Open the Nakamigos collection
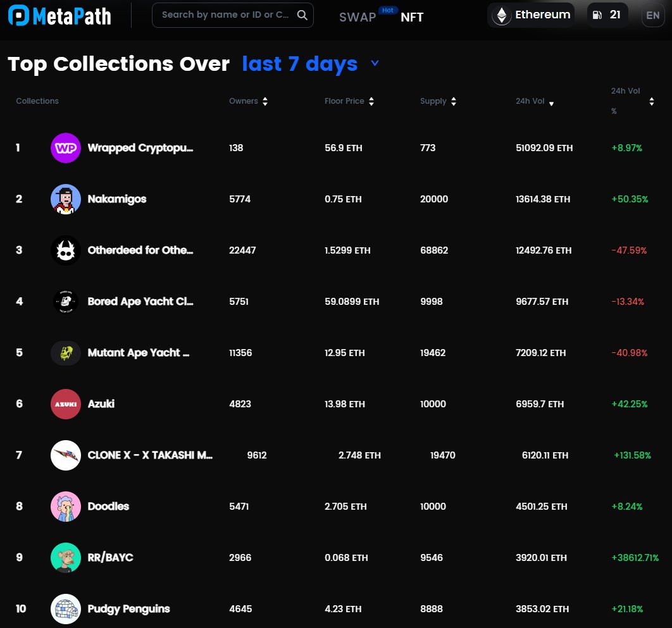 point(117,199)
